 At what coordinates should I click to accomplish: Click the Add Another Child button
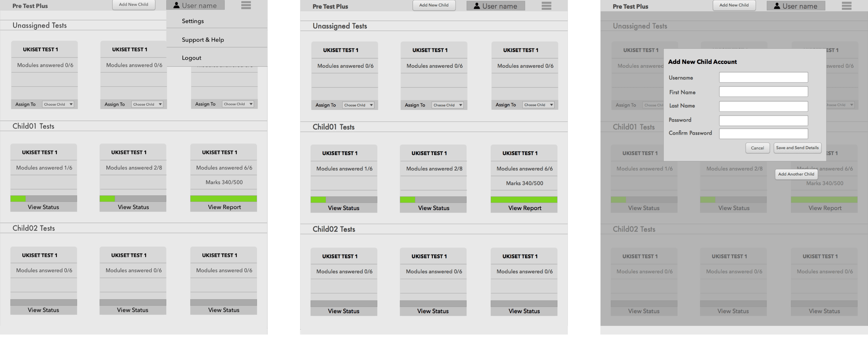(x=796, y=174)
